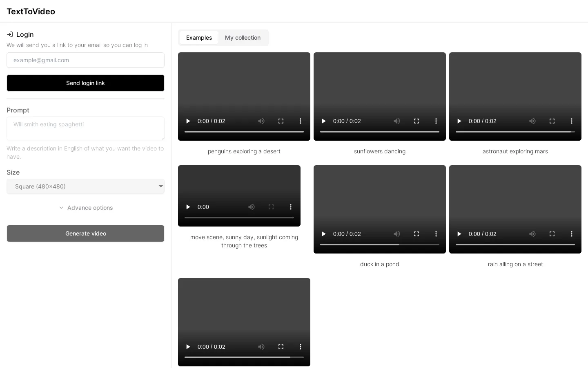
Task: Click the TextToVideo logo title
Action: point(31,11)
